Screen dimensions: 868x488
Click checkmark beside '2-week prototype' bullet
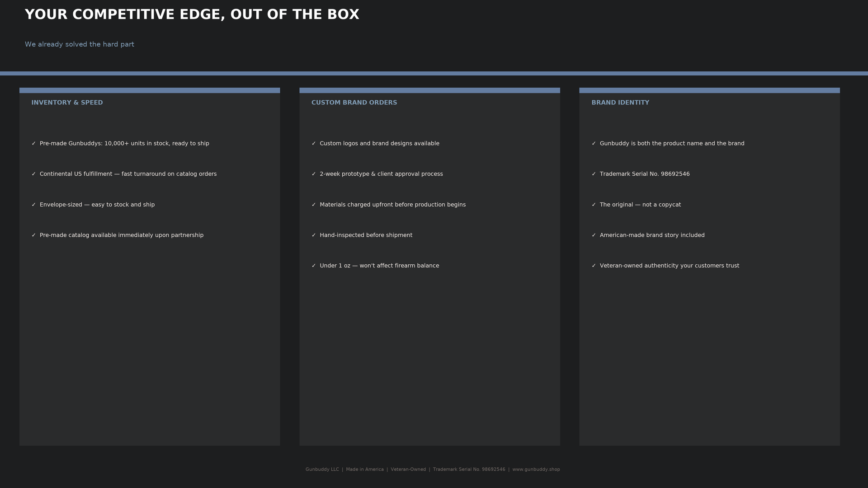(x=314, y=174)
